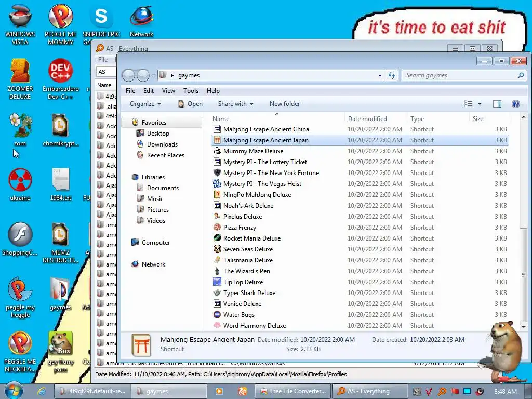Viewport: 532px width, 399px height.
Task: Click the Explorer help question mark icon
Action: [x=515, y=104]
